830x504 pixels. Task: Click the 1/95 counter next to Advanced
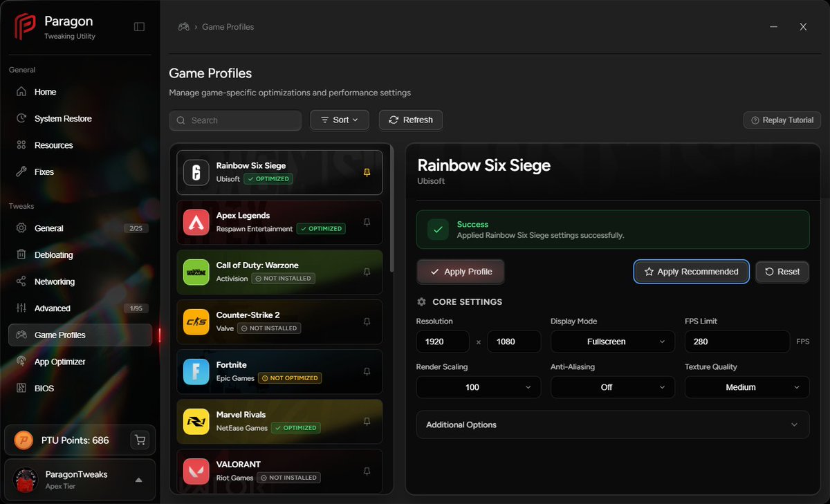pos(136,308)
